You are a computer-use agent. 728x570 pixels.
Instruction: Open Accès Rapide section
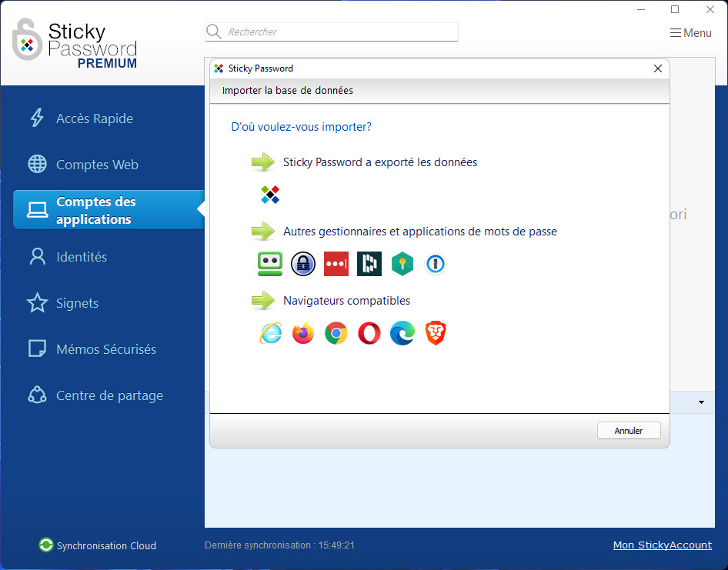pos(94,118)
